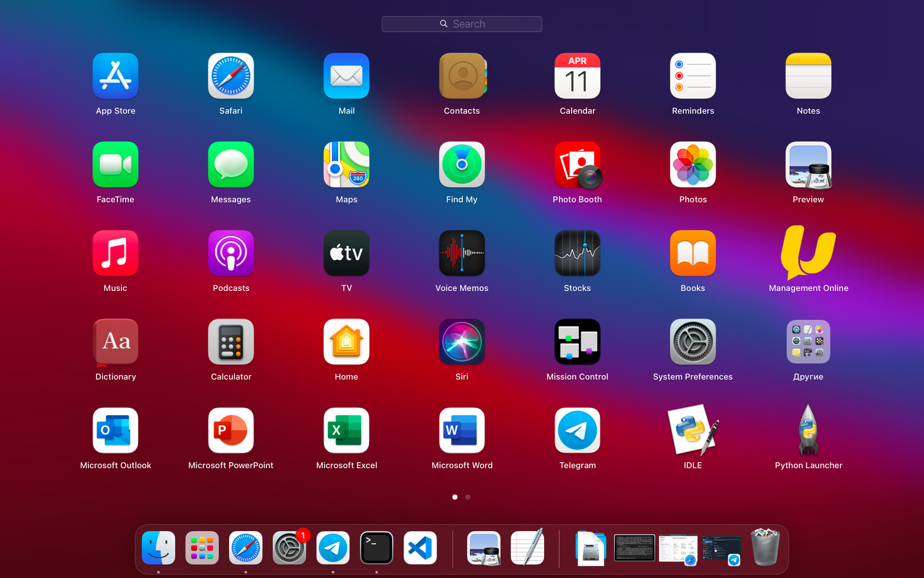The width and height of the screenshot is (924, 578).
Task: Launch Photo Booth
Action: [577, 165]
